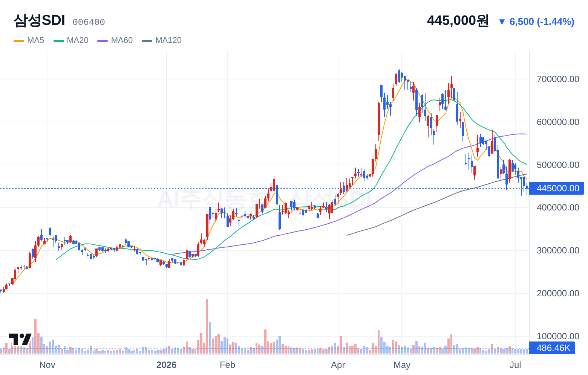Click the 삼성SDI stock title
The image size is (588, 375).
(x=39, y=20)
